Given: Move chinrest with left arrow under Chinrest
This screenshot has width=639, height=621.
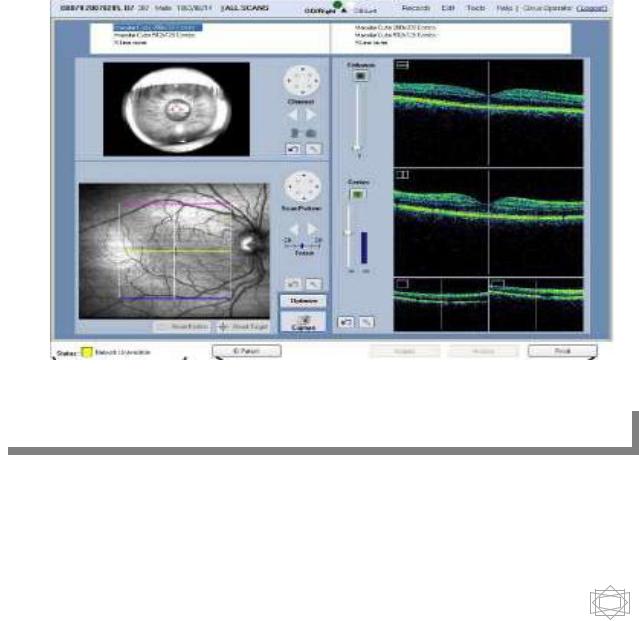Looking at the screenshot, I should (293, 115).
